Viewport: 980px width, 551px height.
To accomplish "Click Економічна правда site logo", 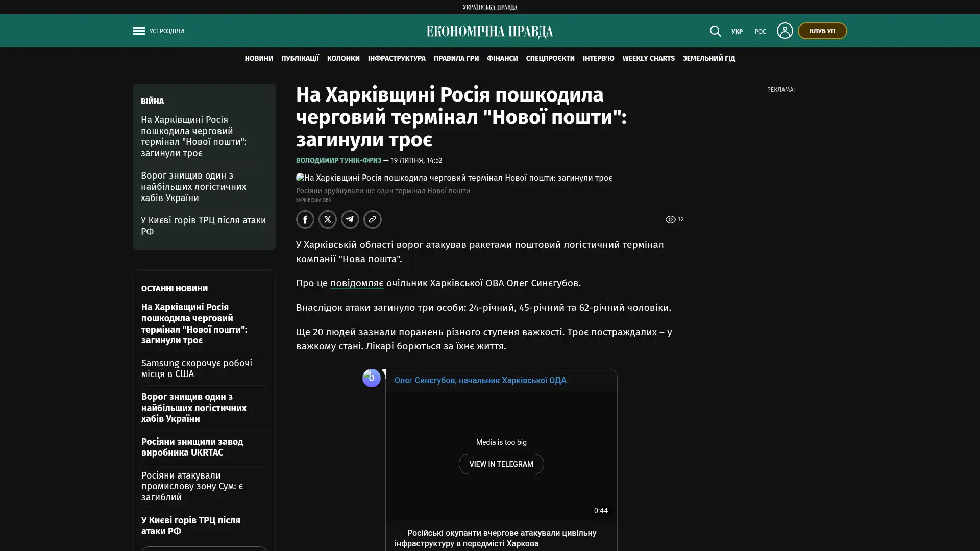I will [x=490, y=32].
